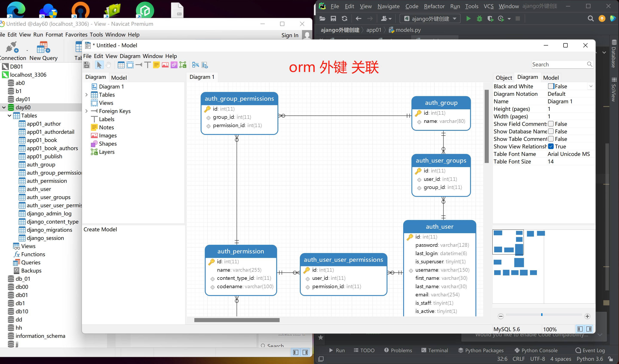The width and height of the screenshot is (619, 364).
Task: Click the Search field in the Model window
Action: click(562, 64)
